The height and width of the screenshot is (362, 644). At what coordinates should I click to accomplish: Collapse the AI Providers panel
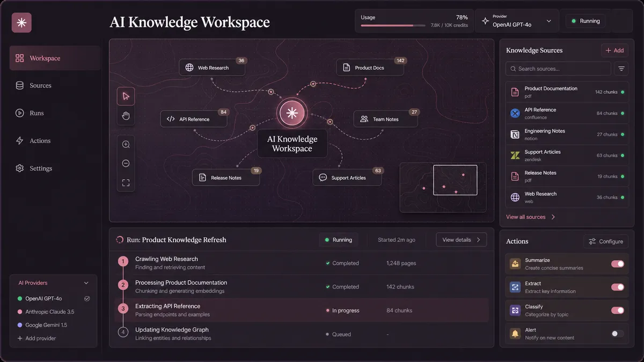coord(86,283)
